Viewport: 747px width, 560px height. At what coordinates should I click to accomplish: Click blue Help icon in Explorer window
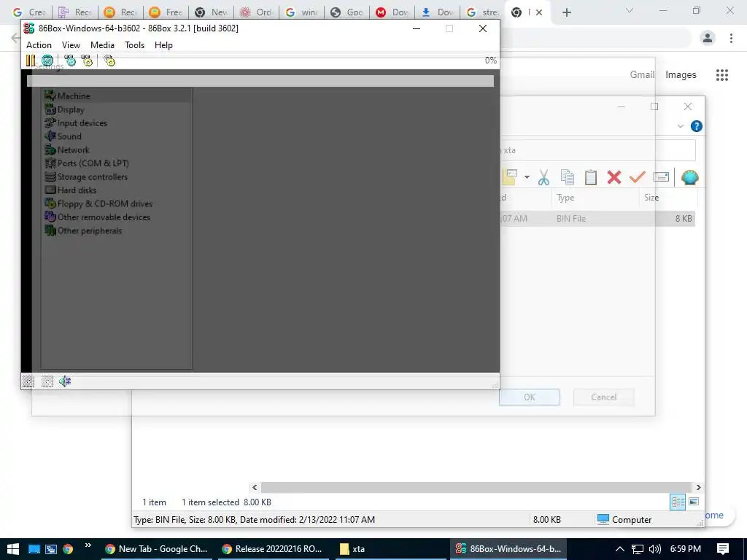697,126
